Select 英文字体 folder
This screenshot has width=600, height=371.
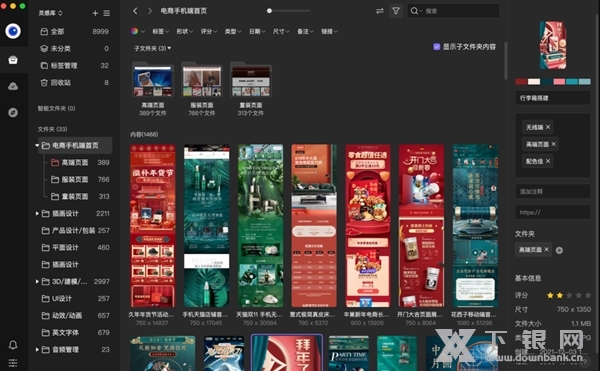click(75, 332)
